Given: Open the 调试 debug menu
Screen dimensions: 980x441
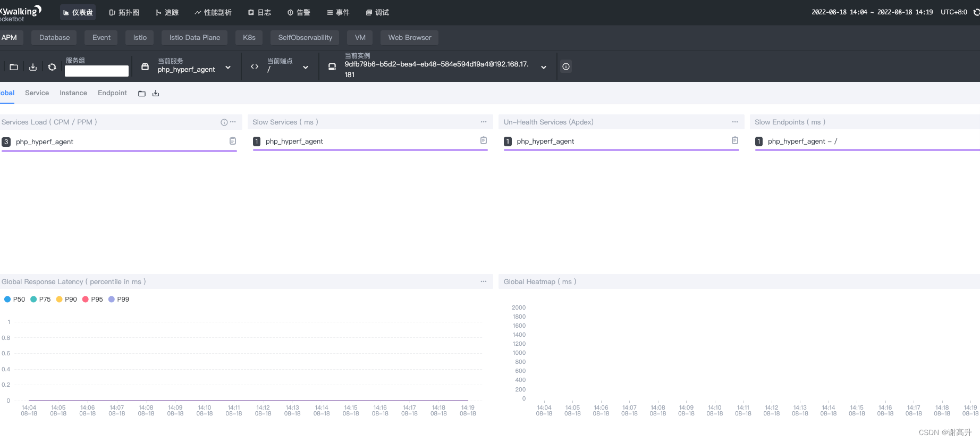Looking at the screenshot, I should pyautogui.click(x=377, y=12).
